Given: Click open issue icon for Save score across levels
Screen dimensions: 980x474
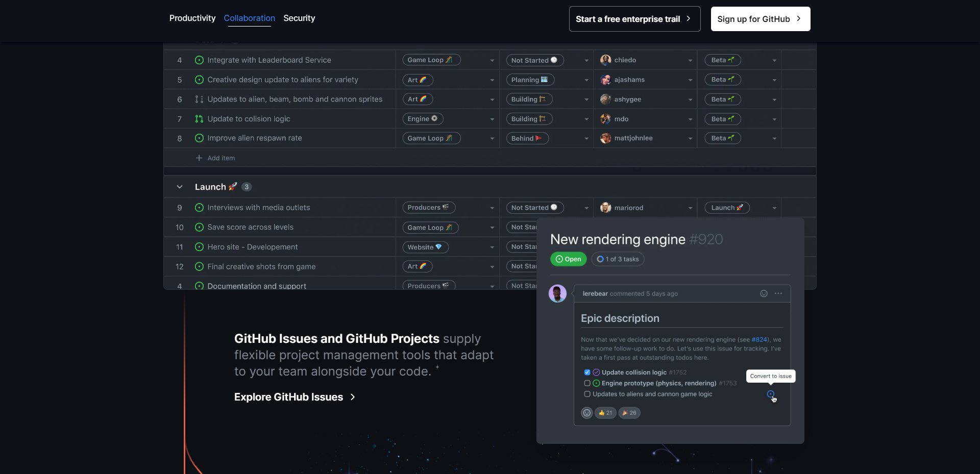Looking at the screenshot, I should [x=199, y=227].
